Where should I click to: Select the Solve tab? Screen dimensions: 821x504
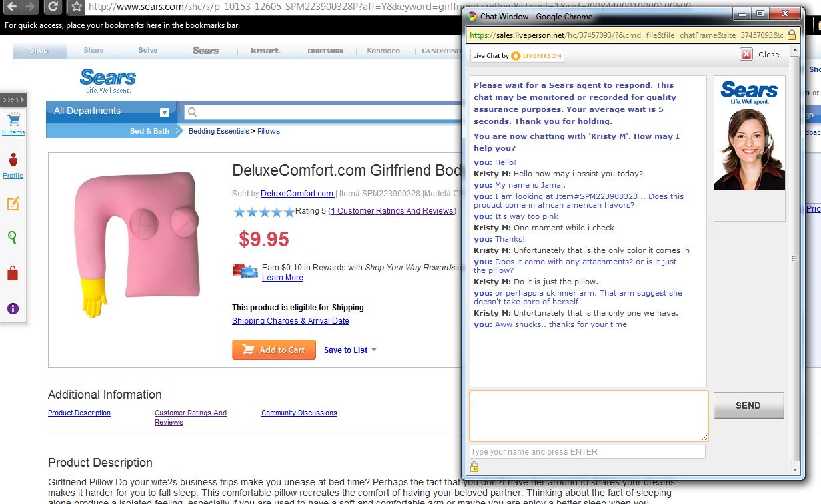pyautogui.click(x=147, y=51)
